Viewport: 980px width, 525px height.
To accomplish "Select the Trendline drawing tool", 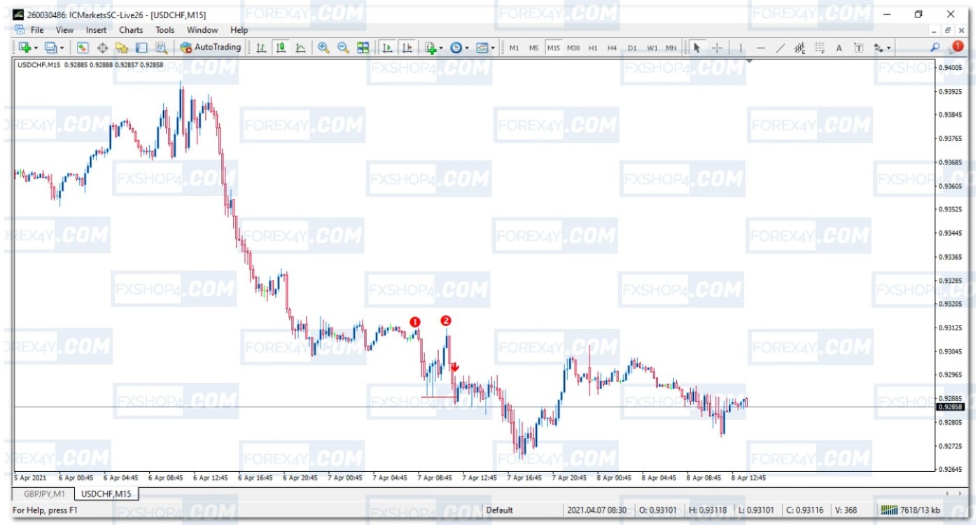I will (x=780, y=48).
